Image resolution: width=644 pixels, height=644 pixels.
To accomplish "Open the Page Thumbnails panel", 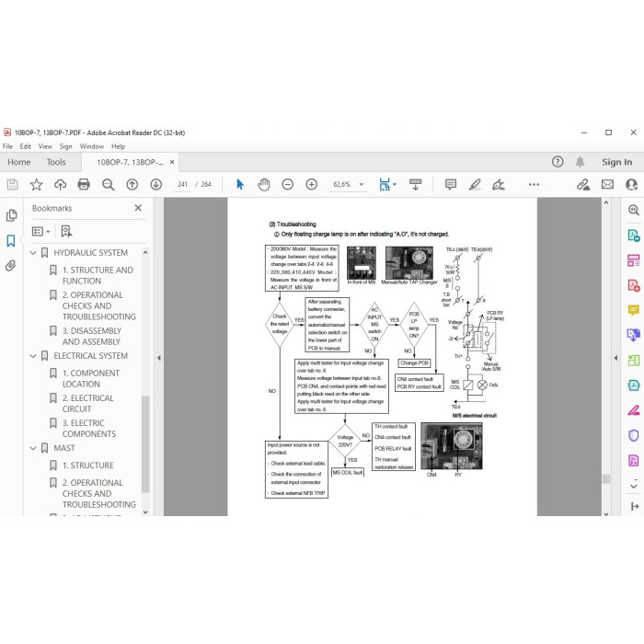I will tap(11, 215).
